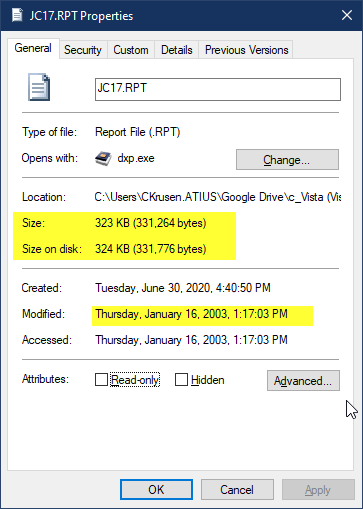Click the highlighted Modified date value
The image size is (363, 509).
(192, 314)
